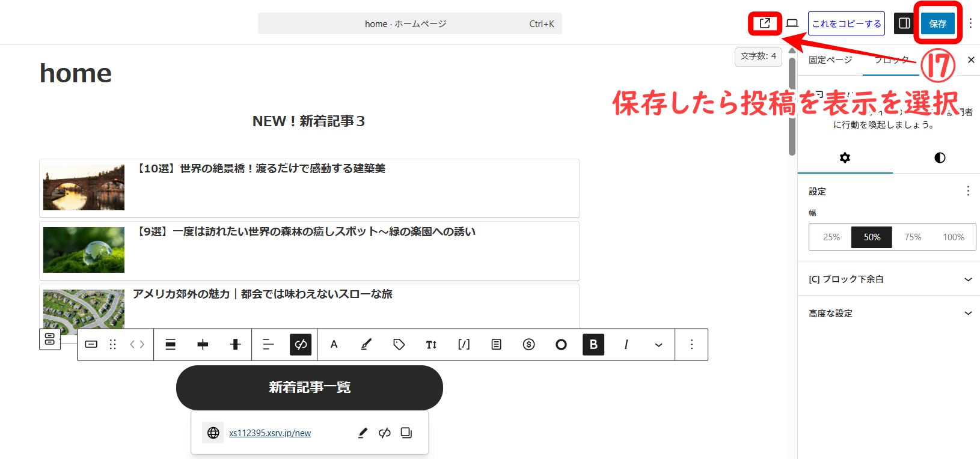Click the view post external link icon
Image resolution: width=980 pixels, height=459 pixels.
(765, 23)
